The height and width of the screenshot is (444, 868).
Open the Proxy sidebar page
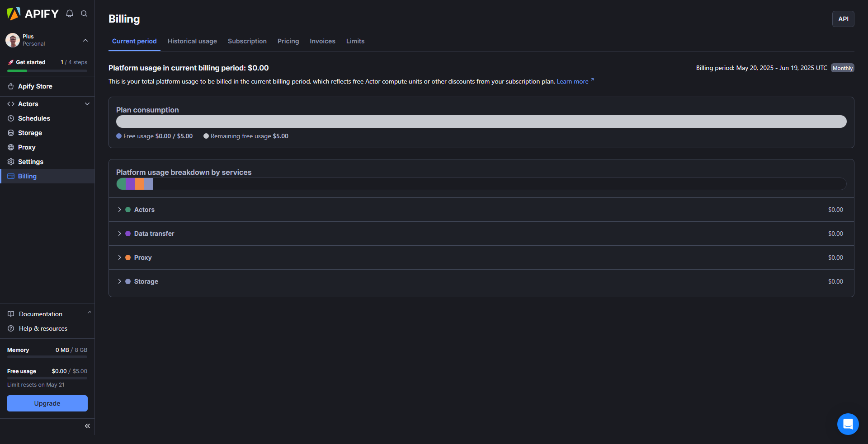pyautogui.click(x=27, y=147)
